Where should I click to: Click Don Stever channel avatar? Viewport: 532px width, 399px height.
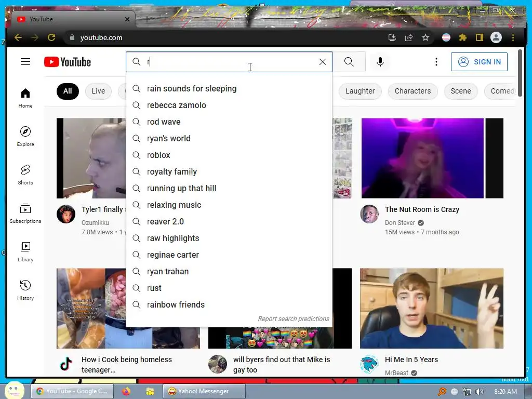[369, 214]
